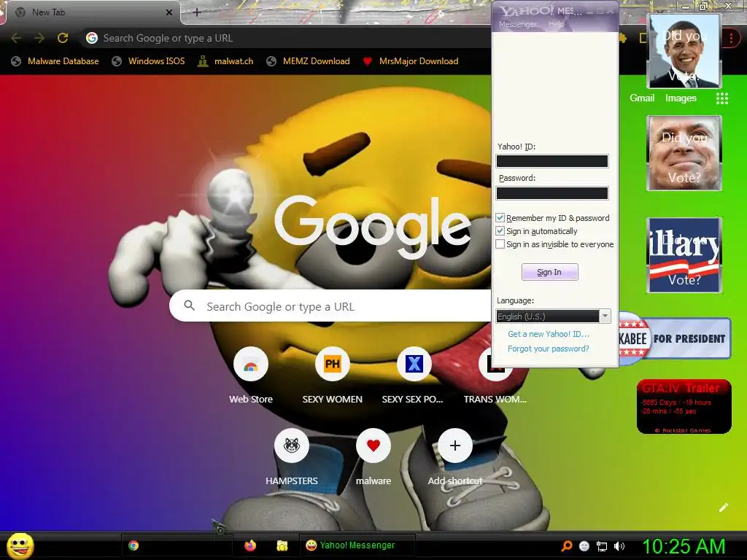Open the MrsMajor Download bookmark

[x=411, y=61]
